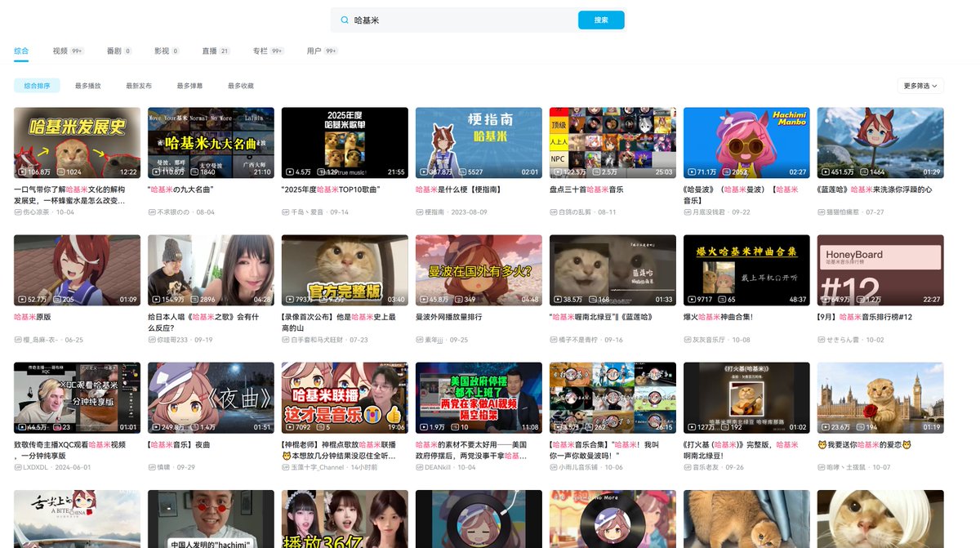Open uploader LXDXDL profile
Viewport: 980px width, 548px height.
click(35, 466)
